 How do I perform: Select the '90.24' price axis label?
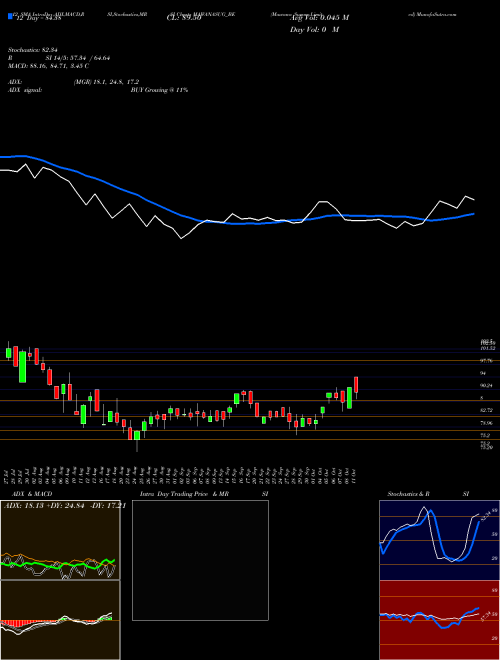click(486, 385)
